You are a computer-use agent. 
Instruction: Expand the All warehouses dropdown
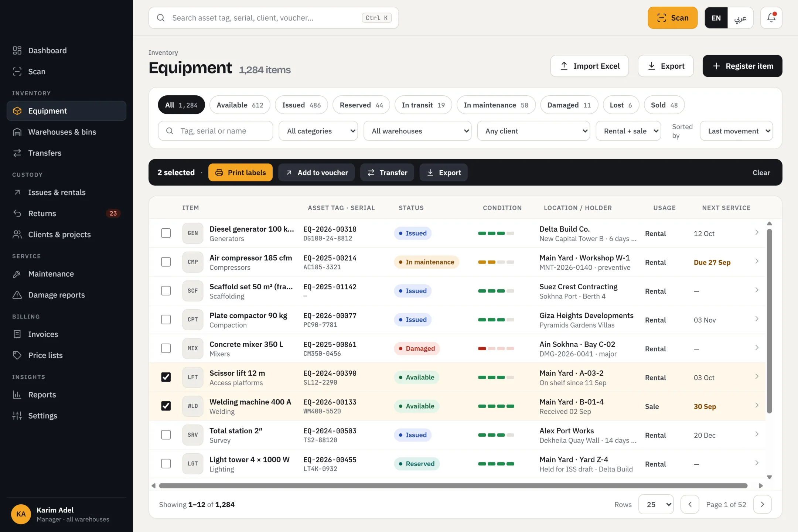click(x=417, y=131)
